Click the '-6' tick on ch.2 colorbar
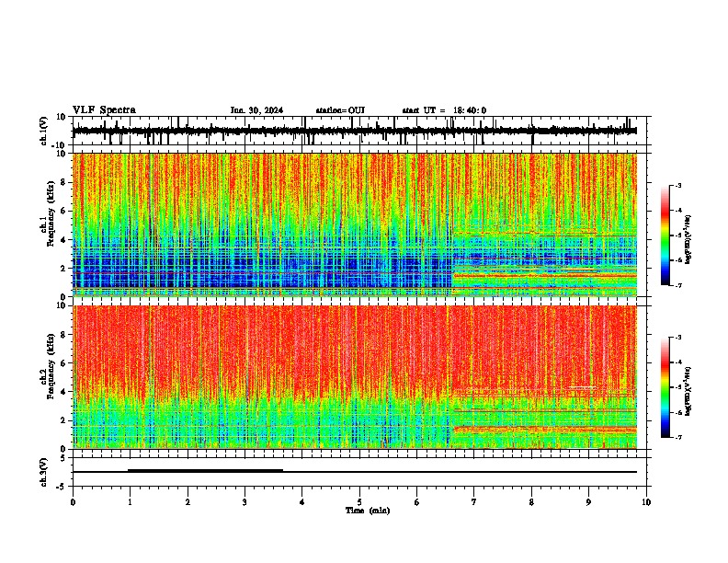Image resolution: width=728 pixels, height=563 pixels. [x=678, y=412]
